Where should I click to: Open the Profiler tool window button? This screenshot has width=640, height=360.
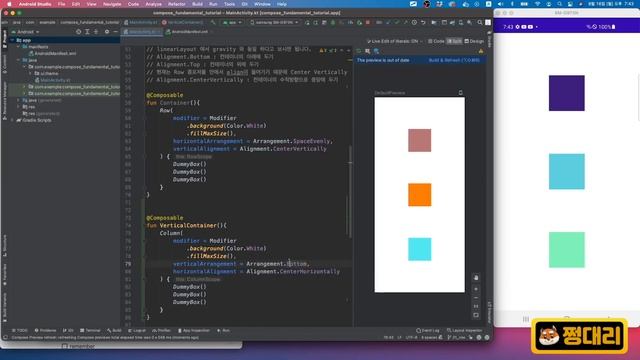pyautogui.click(x=162, y=330)
